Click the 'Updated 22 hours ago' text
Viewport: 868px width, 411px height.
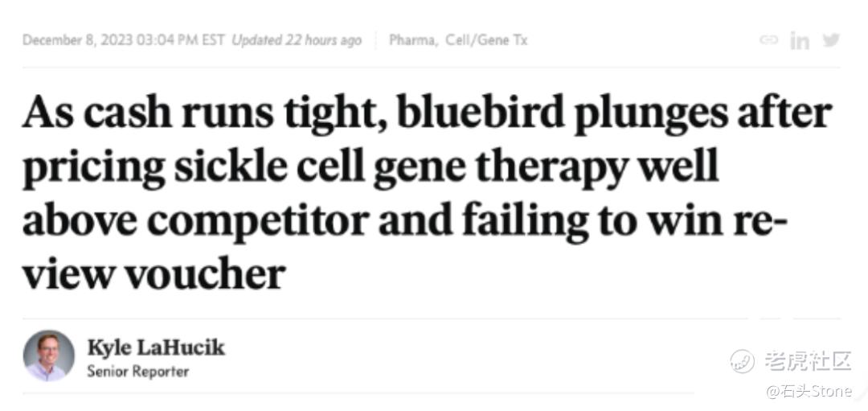click(x=296, y=39)
